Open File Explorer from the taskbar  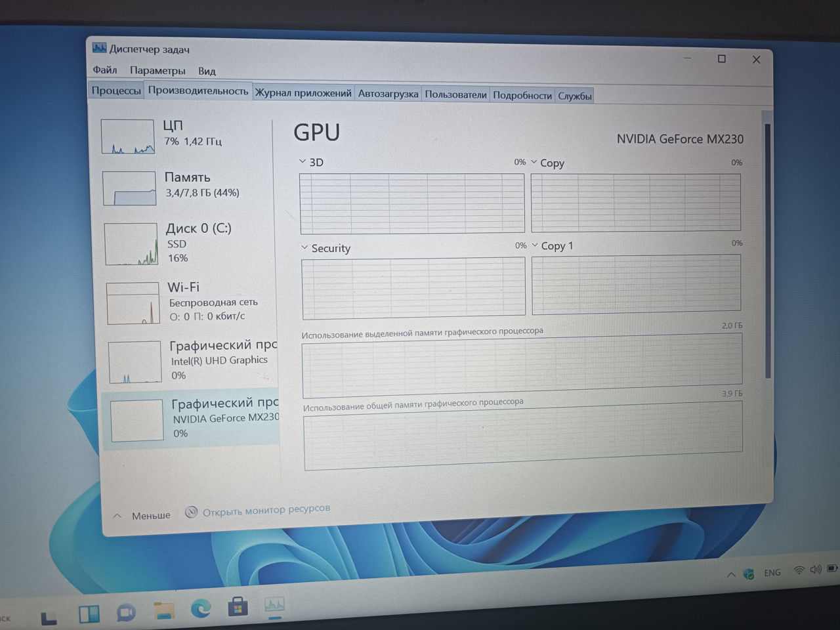(164, 611)
